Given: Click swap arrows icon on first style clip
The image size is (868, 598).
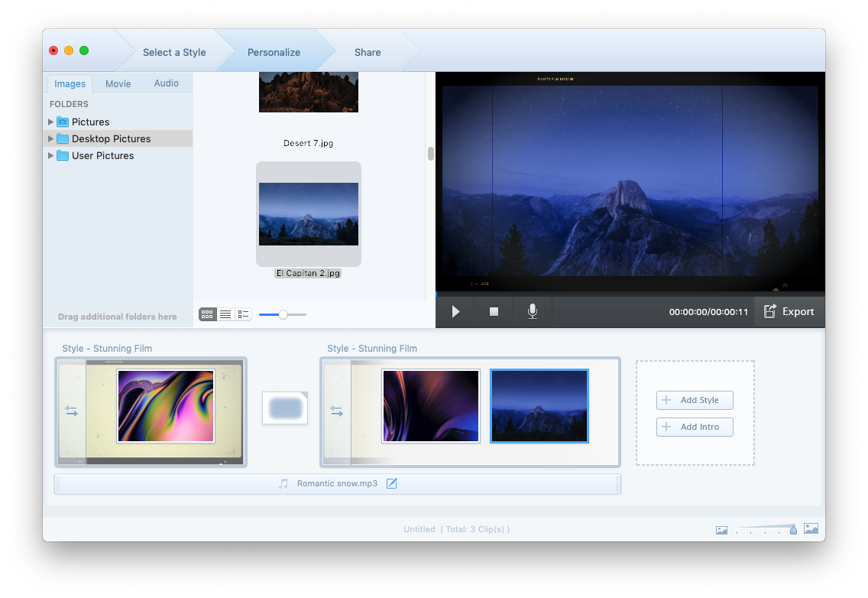Looking at the screenshot, I should coord(71,411).
